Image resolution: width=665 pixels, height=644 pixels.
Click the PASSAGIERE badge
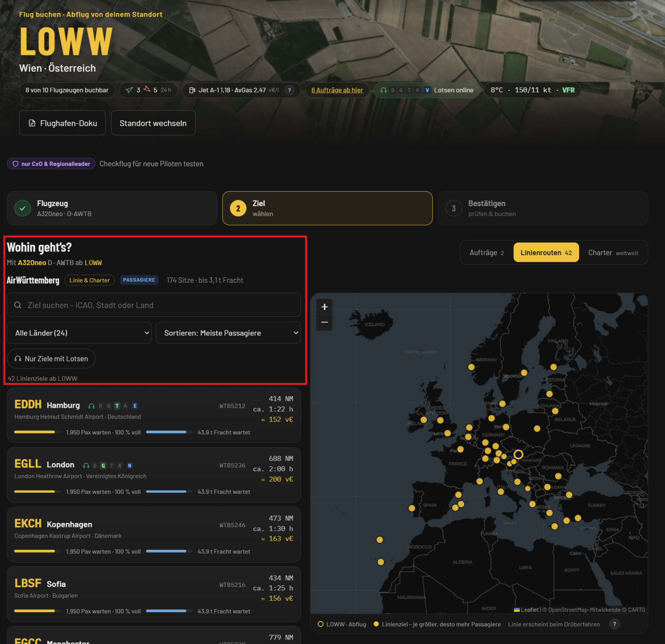[139, 280]
